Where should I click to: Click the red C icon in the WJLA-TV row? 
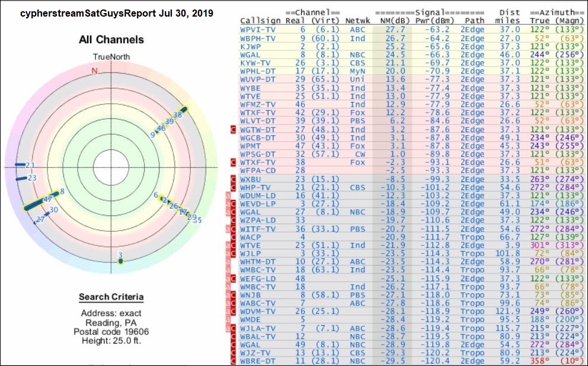point(233,329)
